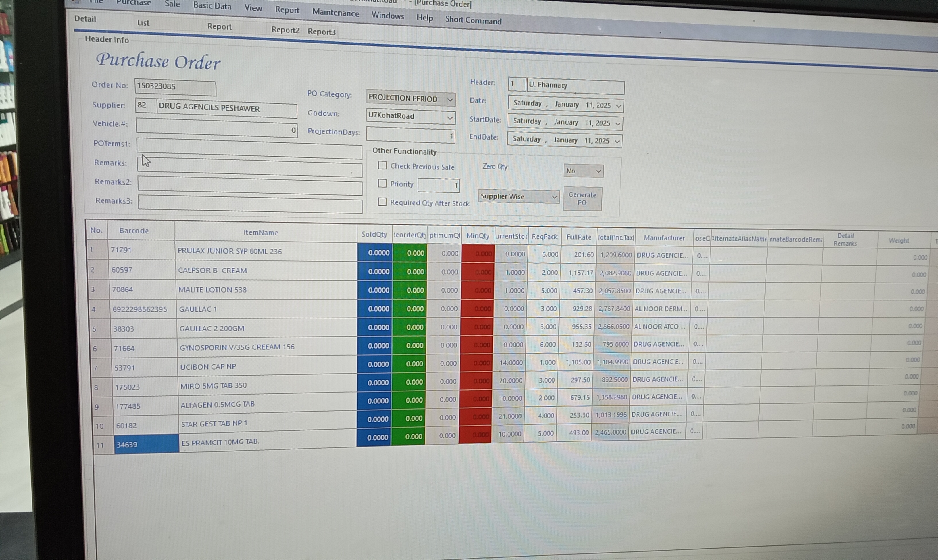Click the ProjectionDays input field
Image resolution: width=938 pixels, height=560 pixels.
[410, 135]
